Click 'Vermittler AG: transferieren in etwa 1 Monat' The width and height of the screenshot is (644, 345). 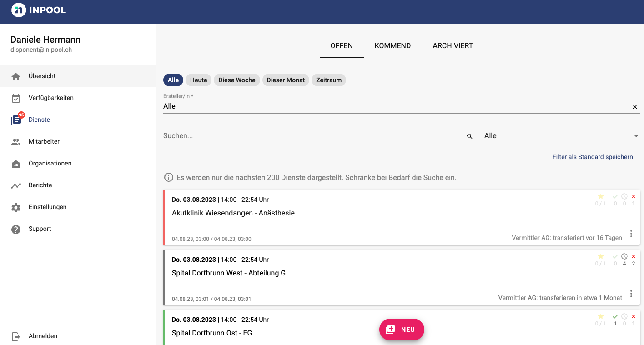pos(560,298)
